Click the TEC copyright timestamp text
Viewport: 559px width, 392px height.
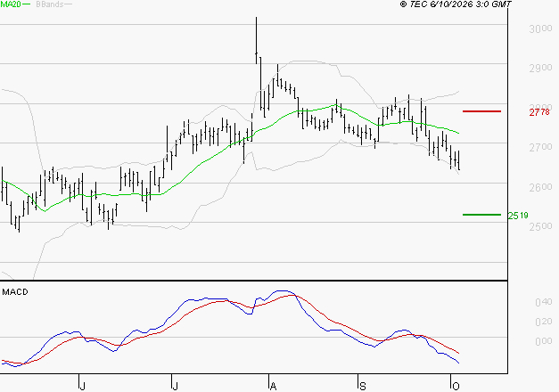[x=456, y=4]
